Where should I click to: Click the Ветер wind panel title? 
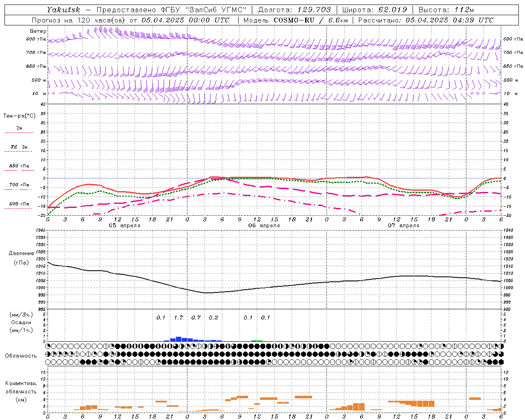click(38, 31)
